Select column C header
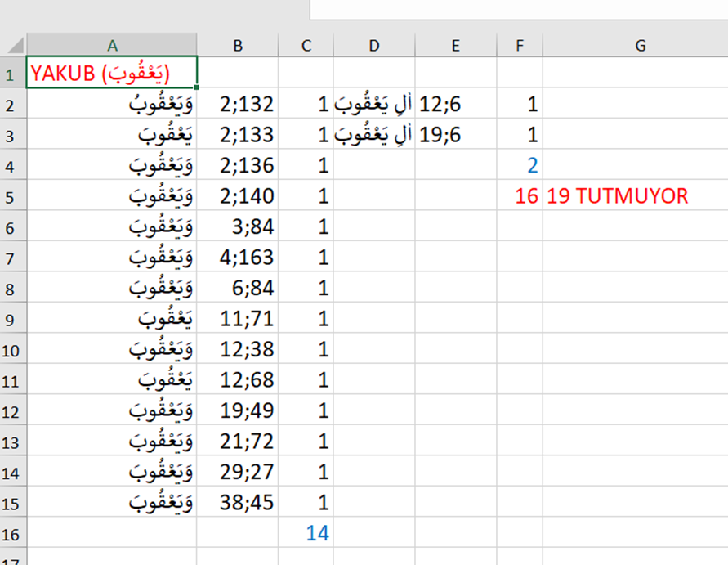 306,45
